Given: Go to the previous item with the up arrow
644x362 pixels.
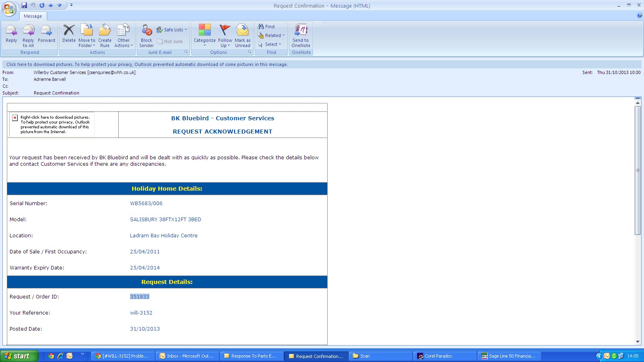Looking at the screenshot, I should click(x=51, y=5).
